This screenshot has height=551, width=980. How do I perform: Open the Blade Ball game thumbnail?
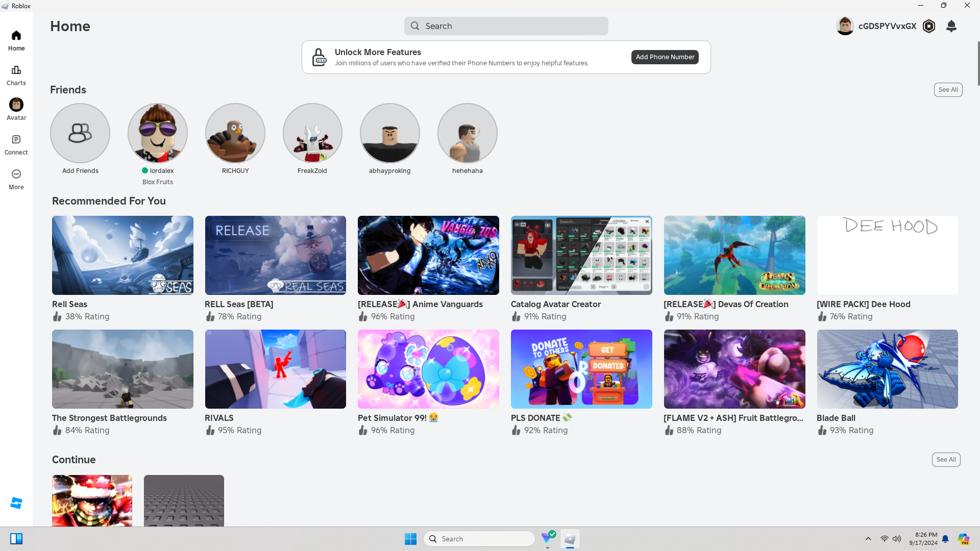[887, 369]
